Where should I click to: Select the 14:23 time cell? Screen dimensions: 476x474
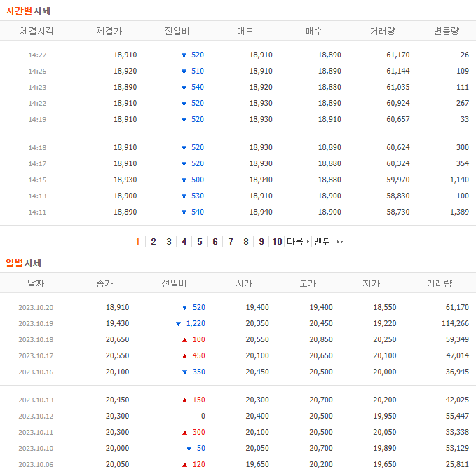click(37, 87)
